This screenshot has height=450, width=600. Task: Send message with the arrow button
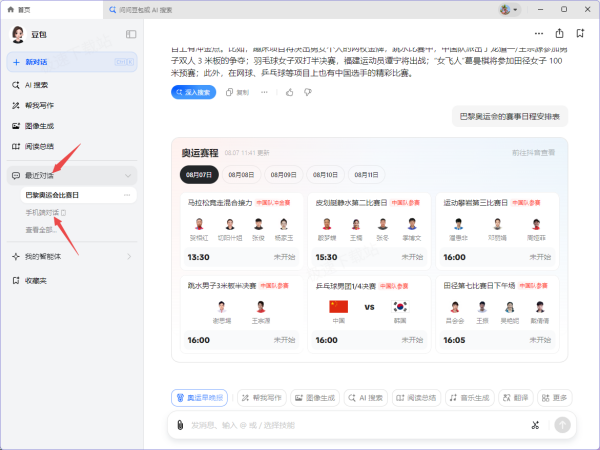(x=562, y=425)
